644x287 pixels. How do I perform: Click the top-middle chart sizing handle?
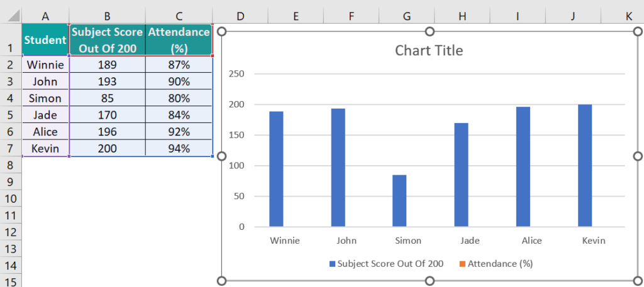pyautogui.click(x=430, y=31)
